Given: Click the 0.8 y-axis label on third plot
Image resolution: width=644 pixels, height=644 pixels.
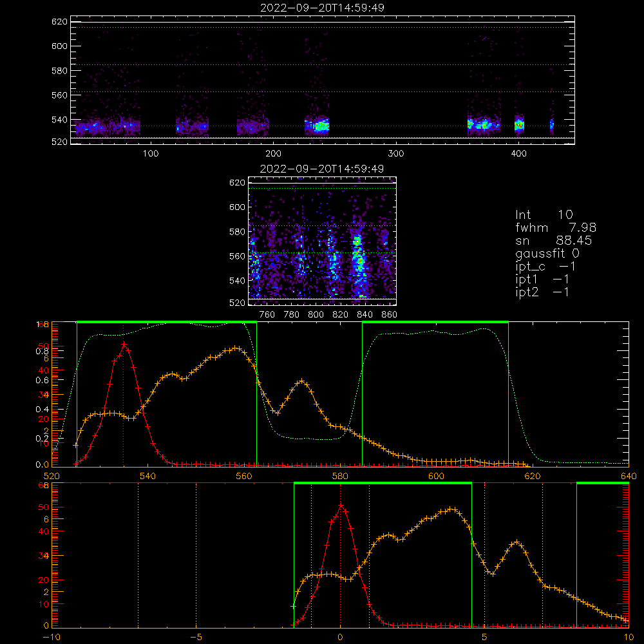Looking at the screenshot, I should (43, 351).
